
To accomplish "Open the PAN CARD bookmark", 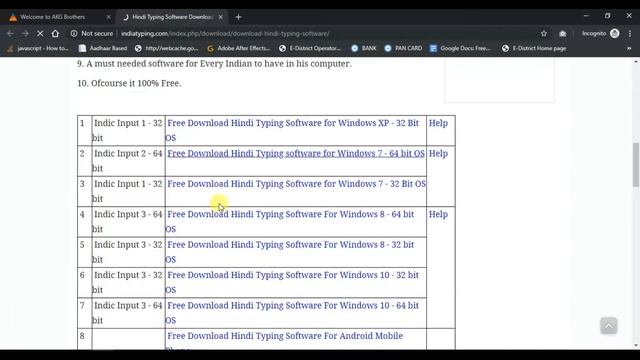I will [x=403, y=48].
